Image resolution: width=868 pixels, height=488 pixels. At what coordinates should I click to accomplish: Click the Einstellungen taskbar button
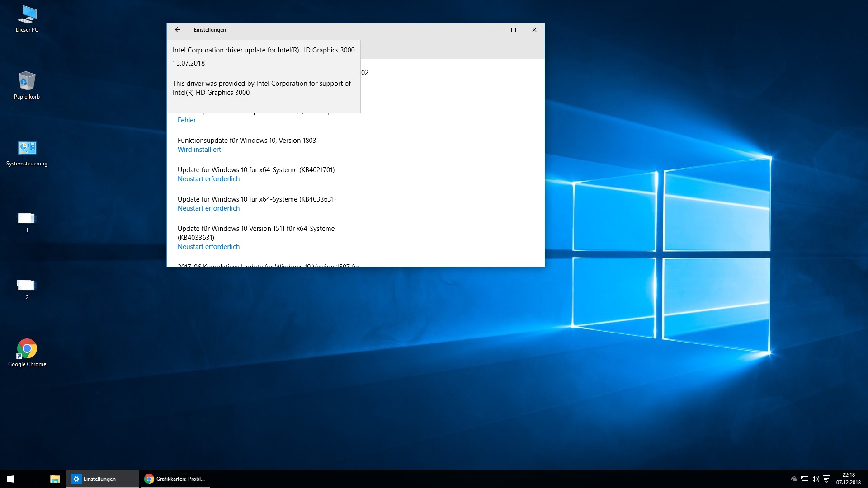click(x=102, y=479)
